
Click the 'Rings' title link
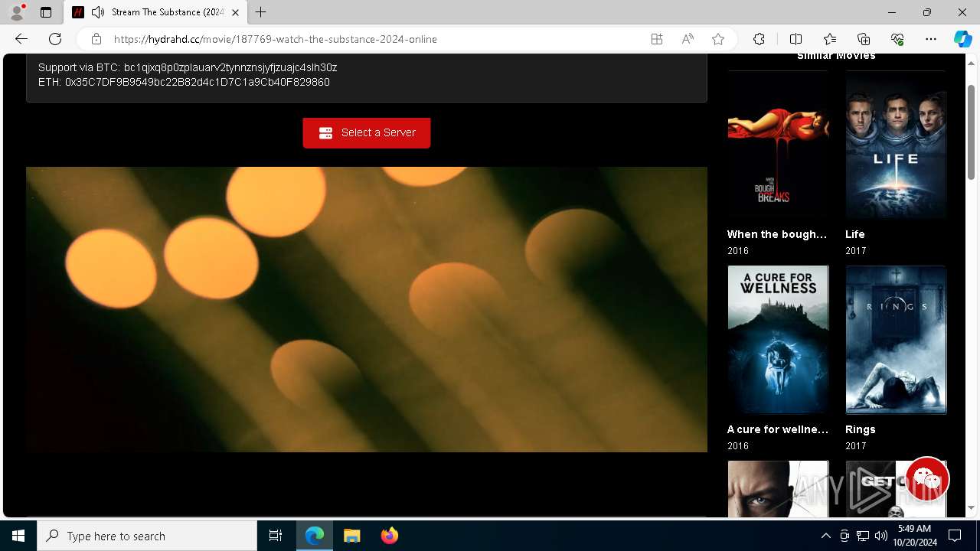tap(861, 429)
